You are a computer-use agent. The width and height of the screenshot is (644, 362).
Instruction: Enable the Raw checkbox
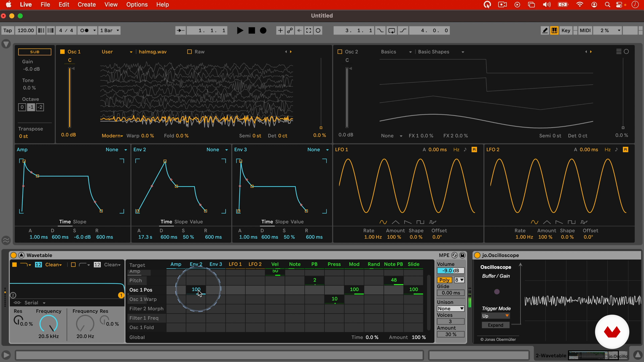(x=189, y=52)
